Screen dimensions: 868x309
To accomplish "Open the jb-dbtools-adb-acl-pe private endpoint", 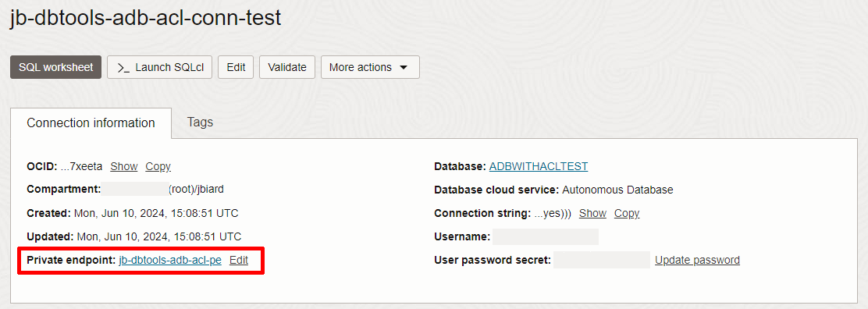I will pyautogui.click(x=170, y=261).
